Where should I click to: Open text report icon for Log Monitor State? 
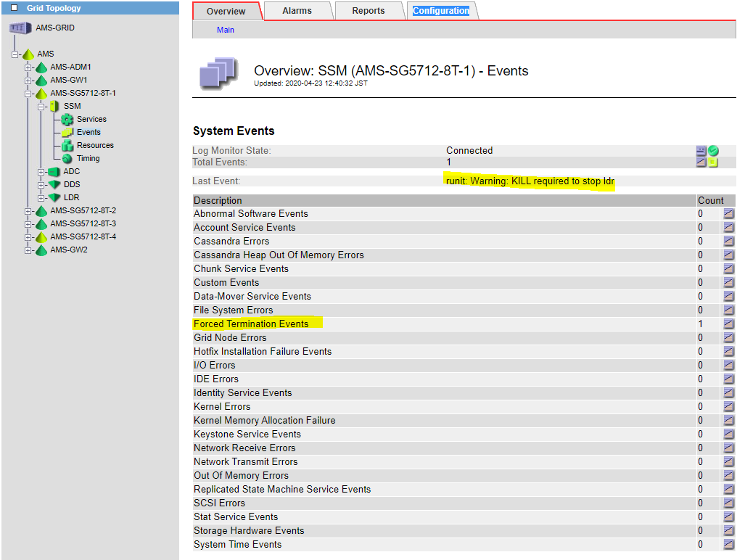point(701,151)
